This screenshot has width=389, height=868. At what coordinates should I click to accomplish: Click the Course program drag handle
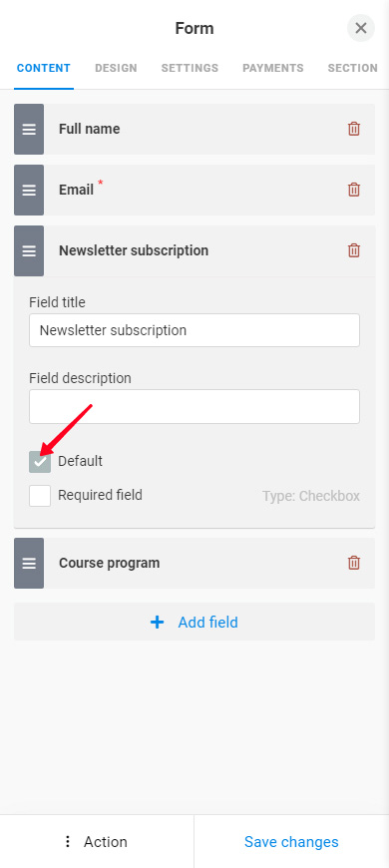[x=29, y=563]
